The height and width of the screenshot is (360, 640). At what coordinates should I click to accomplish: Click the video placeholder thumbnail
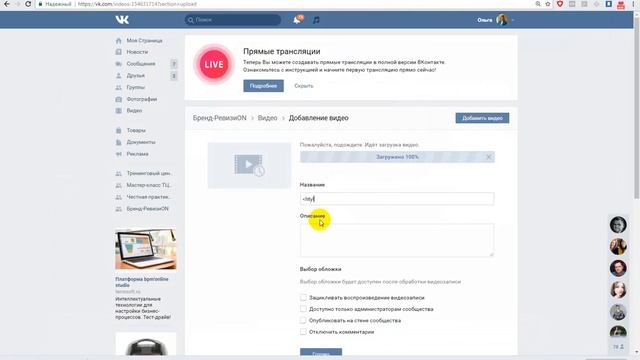[x=249, y=165]
